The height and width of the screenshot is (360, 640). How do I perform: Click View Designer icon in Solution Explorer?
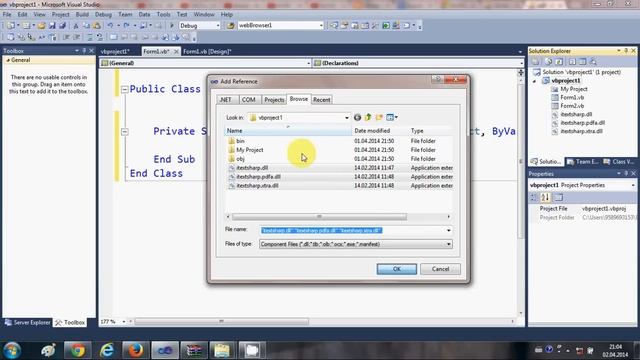(x=582, y=62)
